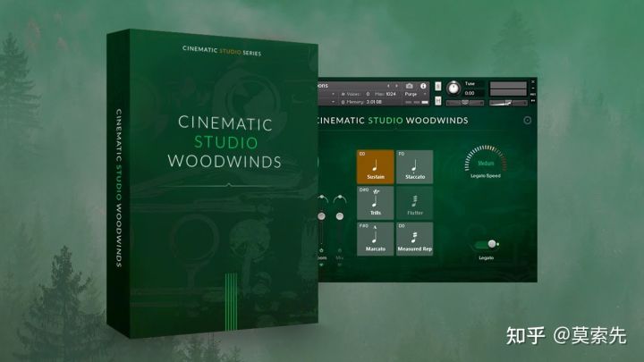Open the output dropdown beside Voices
Image resolution: width=644 pixels, height=362 pixels.
[333, 94]
